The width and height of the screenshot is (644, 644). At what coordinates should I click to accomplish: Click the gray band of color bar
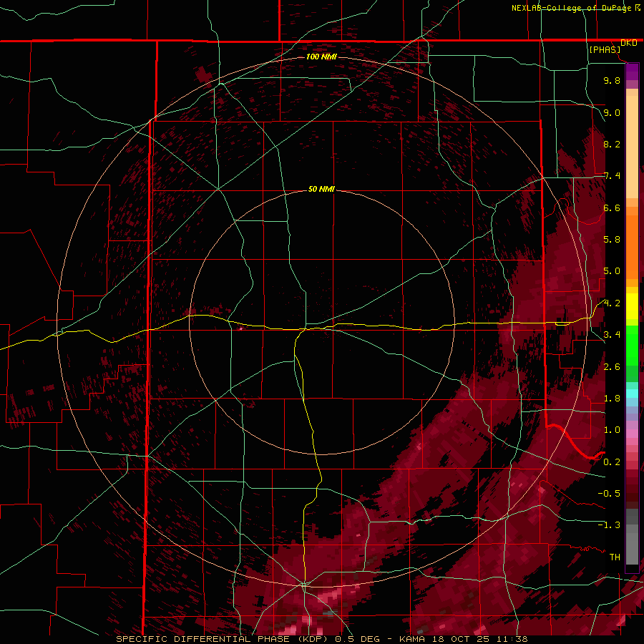click(632, 537)
